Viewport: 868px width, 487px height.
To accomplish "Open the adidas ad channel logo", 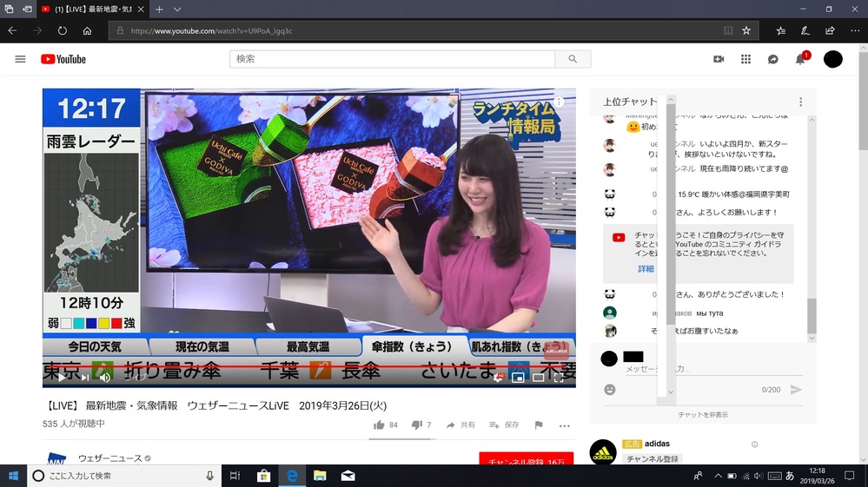I will [603, 453].
